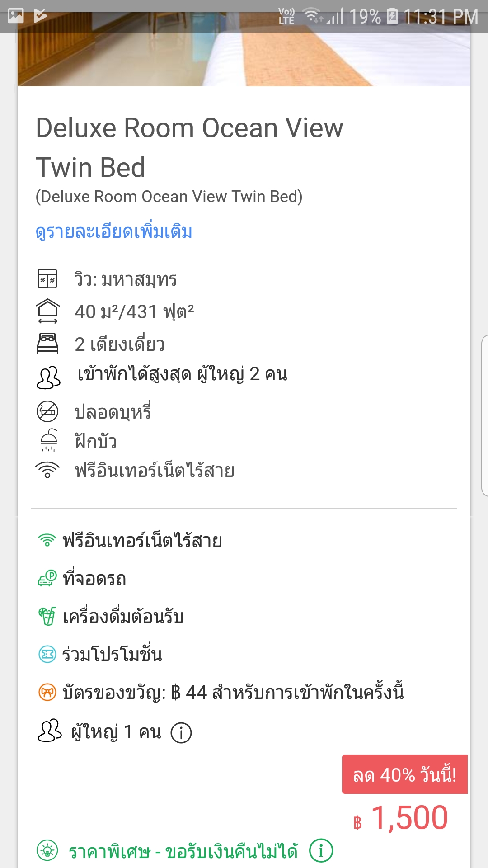Image resolution: width=488 pixels, height=868 pixels.
Task: Tap the twin bed icon
Action: (47, 344)
